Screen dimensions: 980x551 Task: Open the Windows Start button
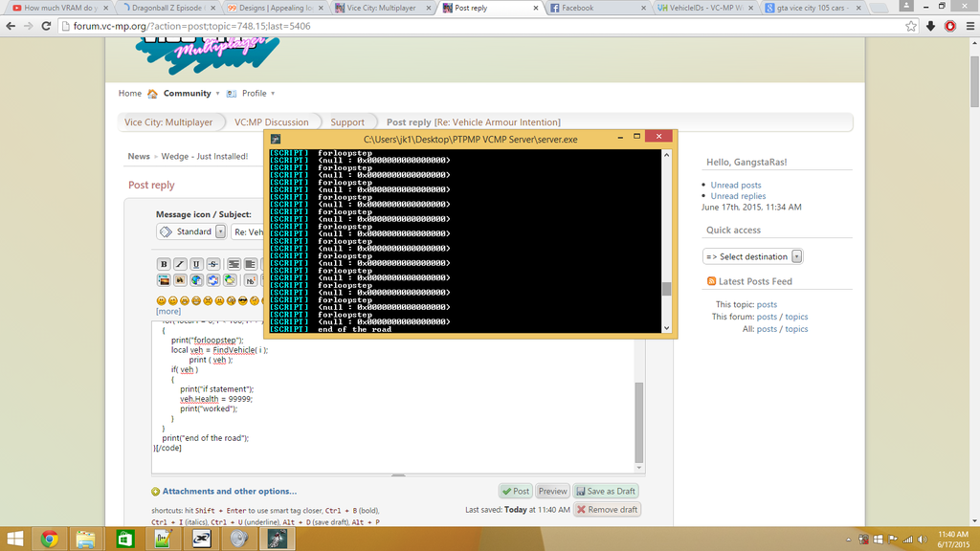point(15,539)
